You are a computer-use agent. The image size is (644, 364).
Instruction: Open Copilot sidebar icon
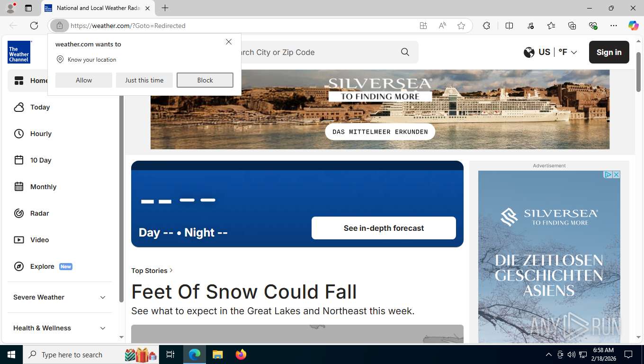point(633,26)
